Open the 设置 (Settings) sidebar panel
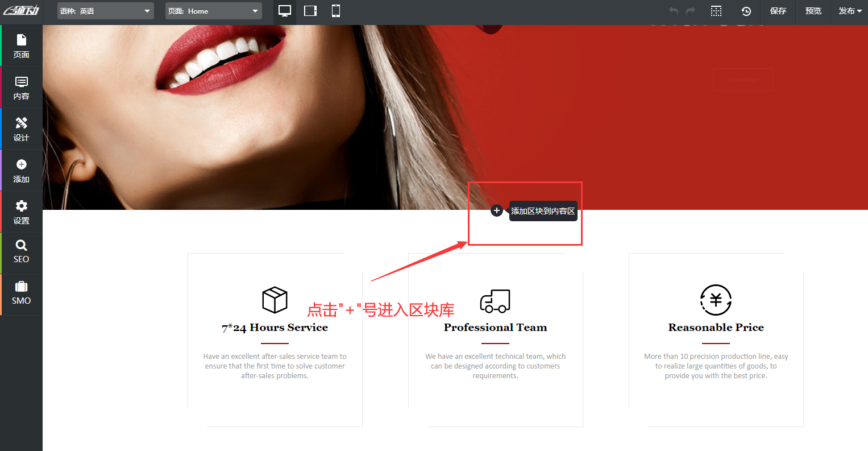 coord(22,212)
